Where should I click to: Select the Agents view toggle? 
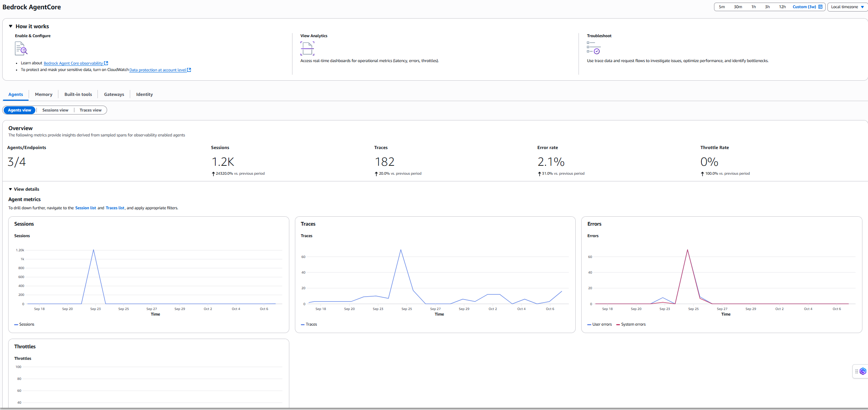coord(19,110)
